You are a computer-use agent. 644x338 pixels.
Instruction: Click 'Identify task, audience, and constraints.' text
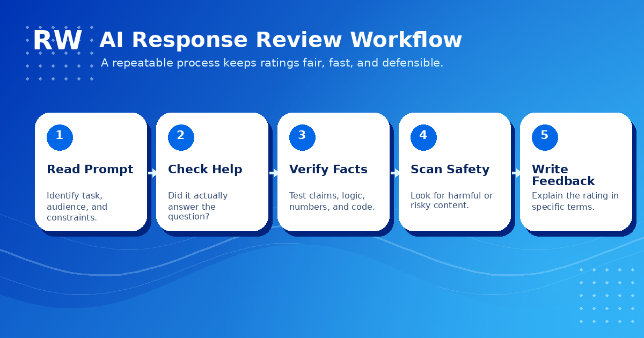click(77, 207)
